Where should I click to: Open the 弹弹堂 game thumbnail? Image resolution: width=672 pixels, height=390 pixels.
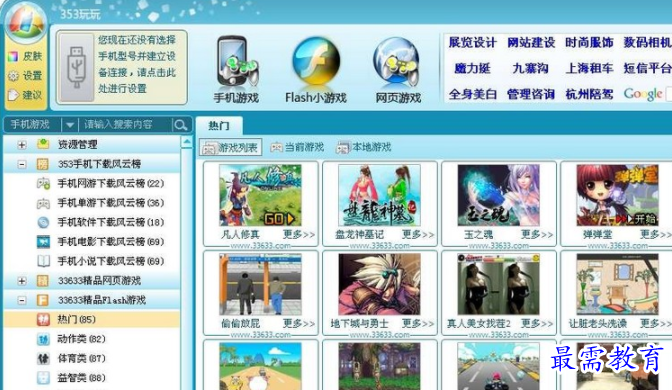tap(618, 195)
